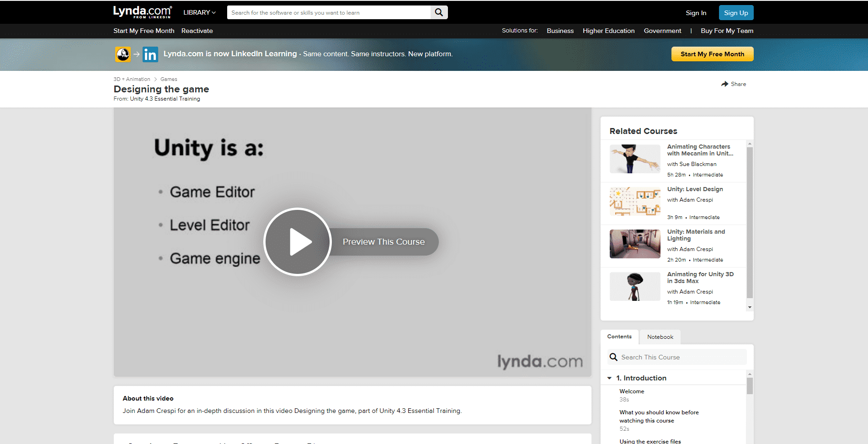This screenshot has width=868, height=444.
Task: Open Games breadcrumb link
Action: 169,80
